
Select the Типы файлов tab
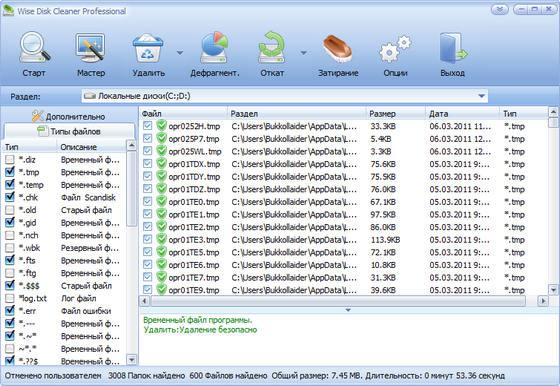click(x=69, y=131)
